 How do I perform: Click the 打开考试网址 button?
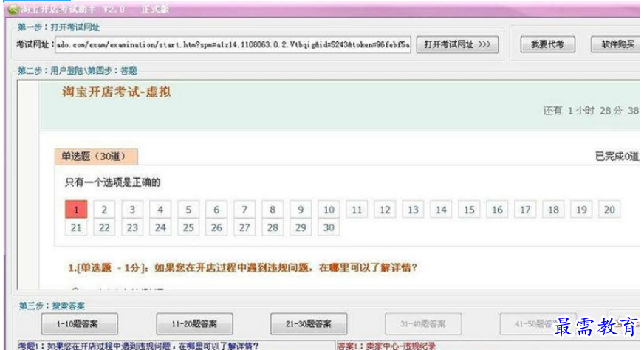tap(457, 44)
